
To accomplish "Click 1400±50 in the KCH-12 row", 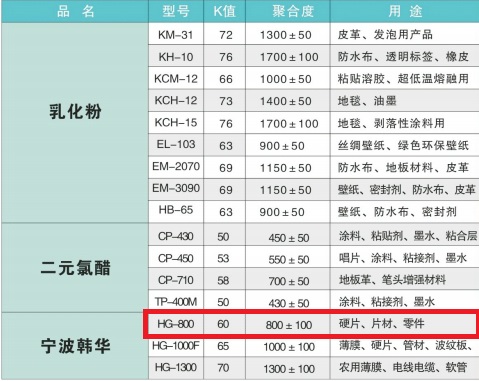I will pos(286,101).
